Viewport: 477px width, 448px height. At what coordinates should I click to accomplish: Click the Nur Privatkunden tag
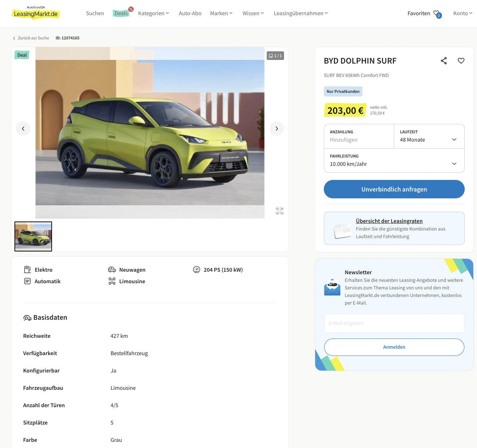click(343, 91)
